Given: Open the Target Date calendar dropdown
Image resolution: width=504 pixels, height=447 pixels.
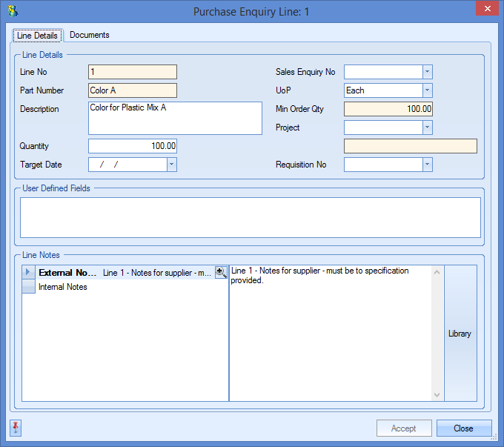Looking at the screenshot, I should (x=171, y=165).
